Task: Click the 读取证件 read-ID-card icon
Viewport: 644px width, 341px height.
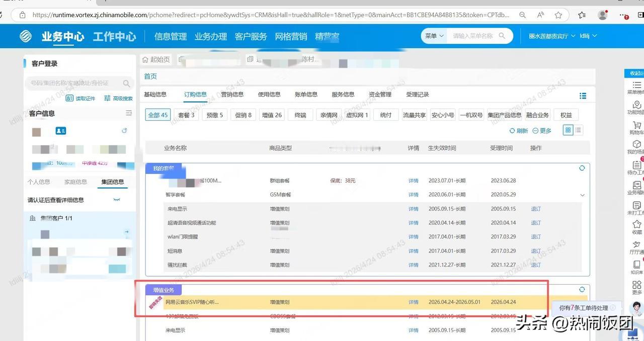Action: 70,98
